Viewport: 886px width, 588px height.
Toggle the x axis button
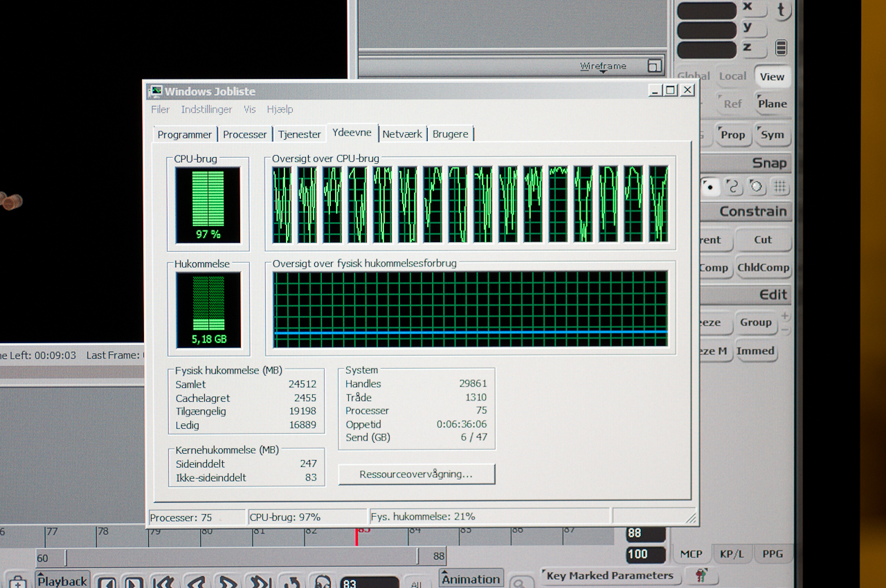click(752, 8)
